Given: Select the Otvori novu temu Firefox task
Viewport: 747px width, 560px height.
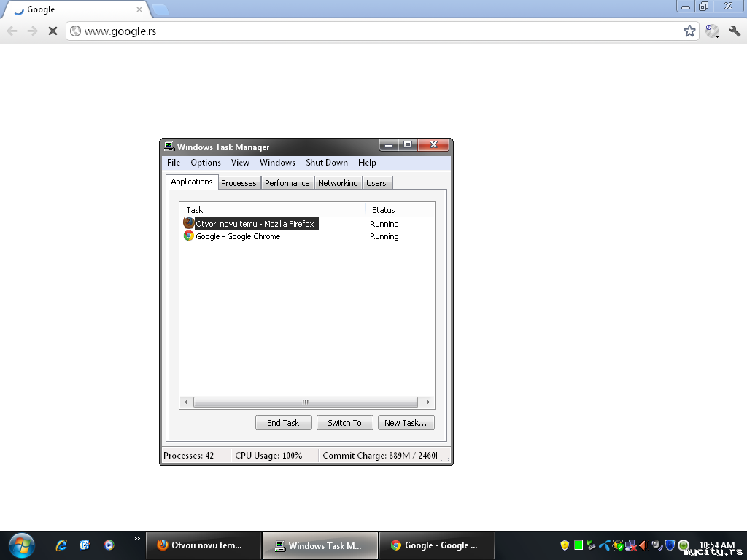Looking at the screenshot, I should tap(255, 224).
